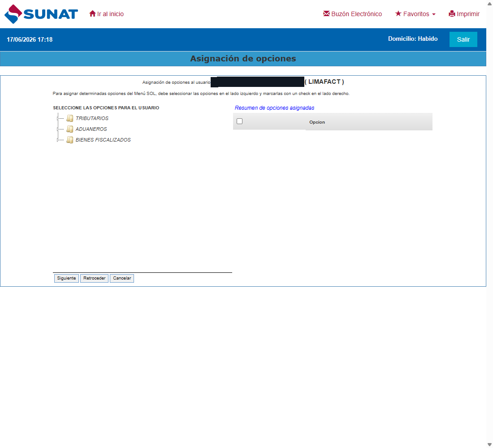Click the Cancelar button

click(122, 278)
